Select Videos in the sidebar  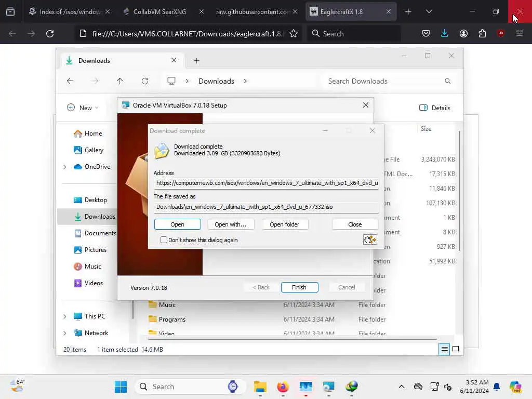click(88, 283)
